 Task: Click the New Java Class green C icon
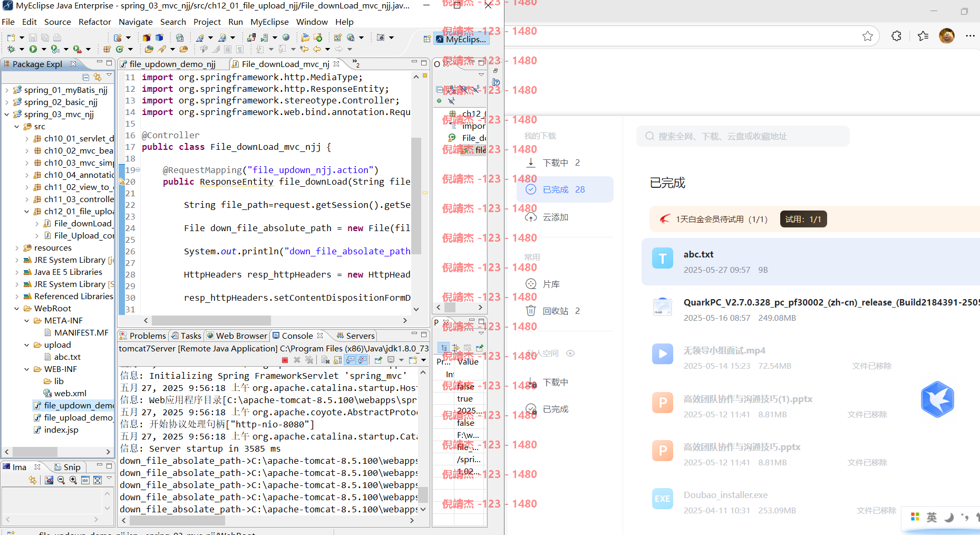(120, 49)
